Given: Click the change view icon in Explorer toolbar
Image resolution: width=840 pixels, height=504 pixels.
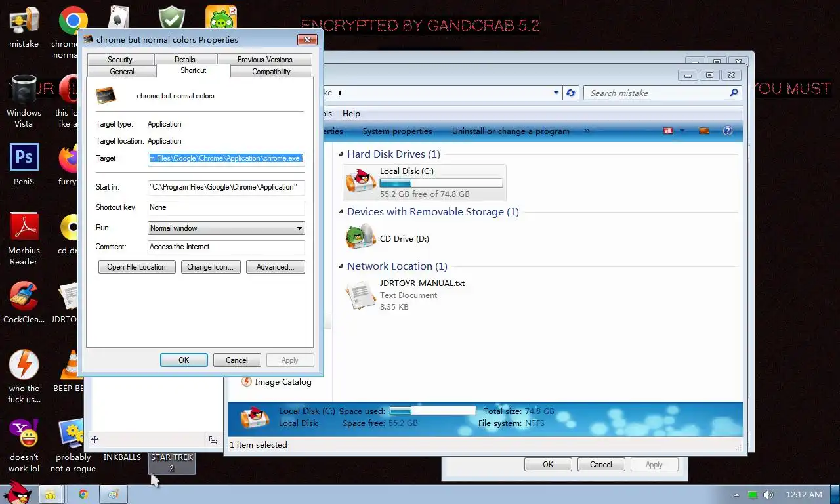Looking at the screenshot, I should [x=668, y=131].
